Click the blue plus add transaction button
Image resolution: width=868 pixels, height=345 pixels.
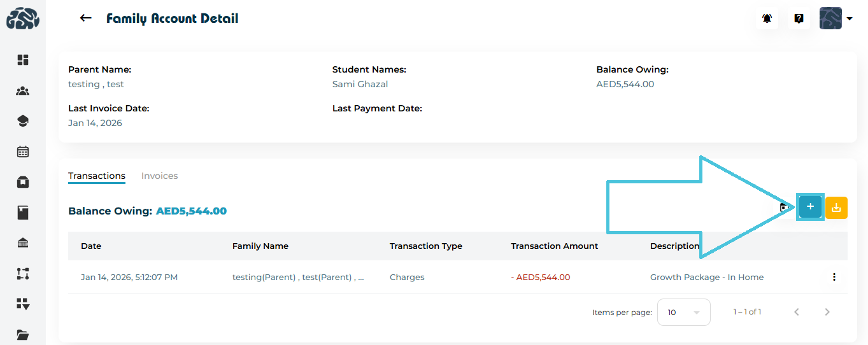click(x=810, y=207)
